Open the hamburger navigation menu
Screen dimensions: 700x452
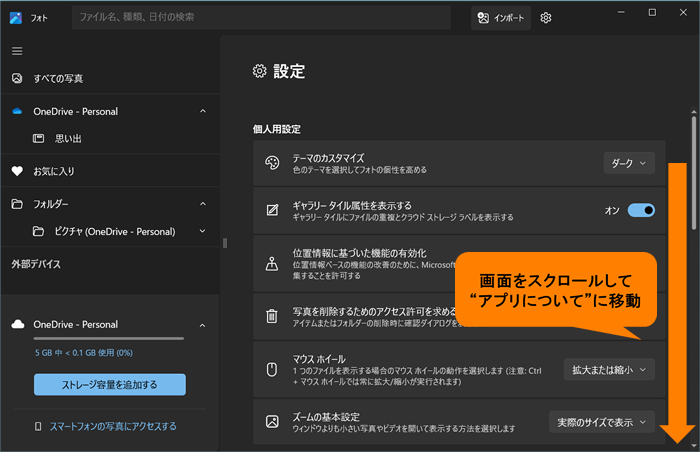point(17,51)
